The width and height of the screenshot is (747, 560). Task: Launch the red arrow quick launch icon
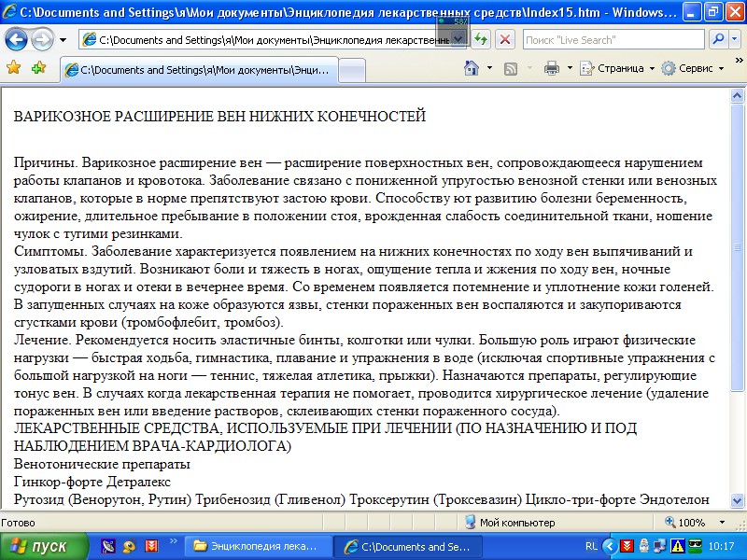click(151, 546)
